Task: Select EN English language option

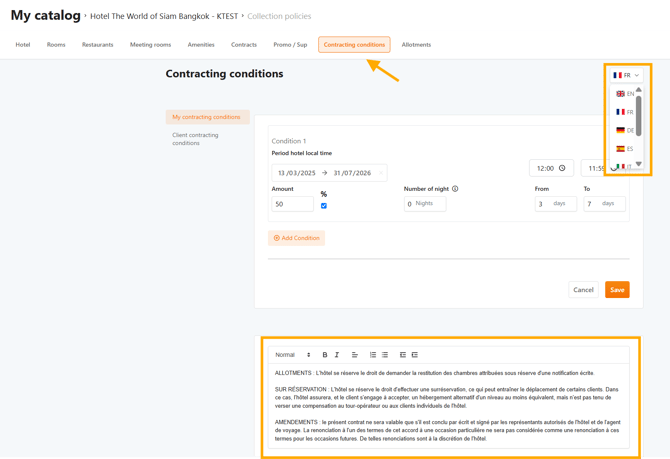Action: coord(625,94)
